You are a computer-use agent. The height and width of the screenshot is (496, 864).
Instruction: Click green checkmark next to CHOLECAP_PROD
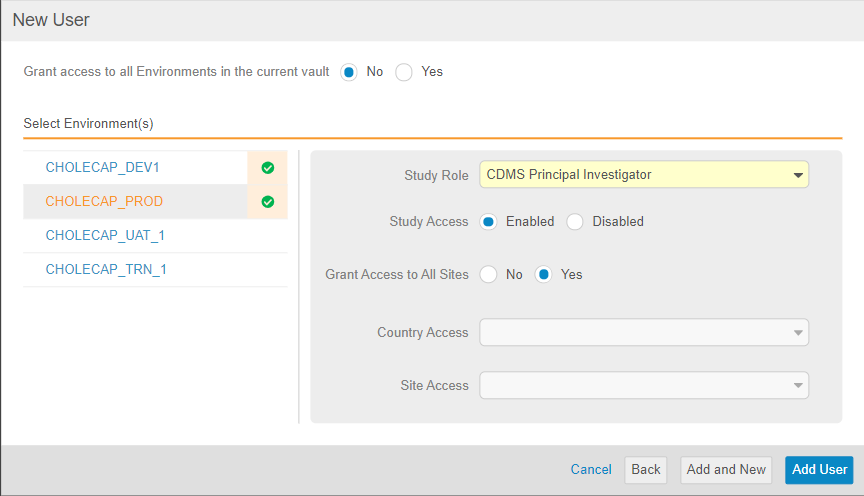pos(267,202)
